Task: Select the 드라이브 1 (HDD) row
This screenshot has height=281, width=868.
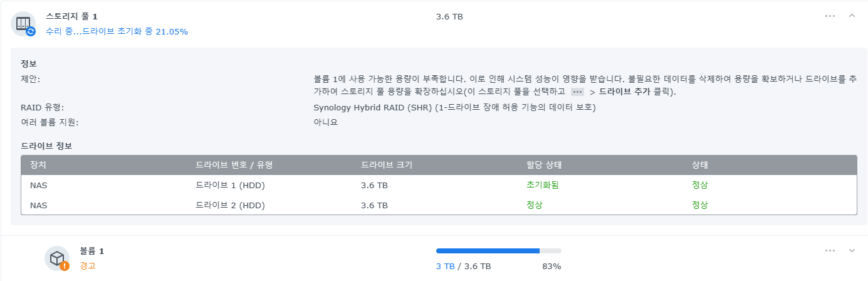Action: [x=439, y=185]
